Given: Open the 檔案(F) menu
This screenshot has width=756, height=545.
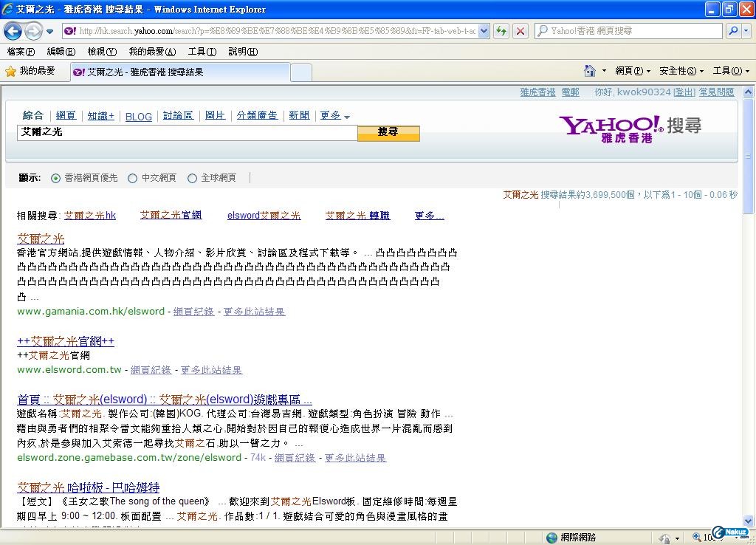Looking at the screenshot, I should 21,51.
